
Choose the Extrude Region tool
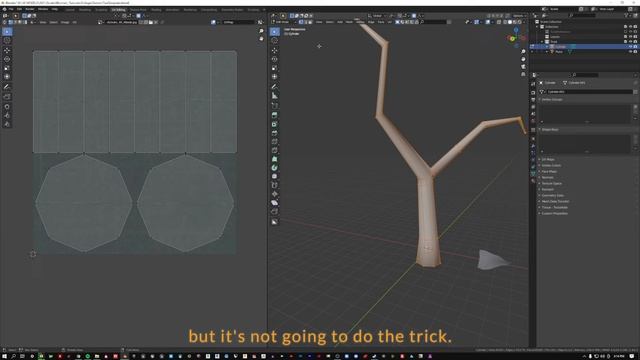(x=274, y=115)
